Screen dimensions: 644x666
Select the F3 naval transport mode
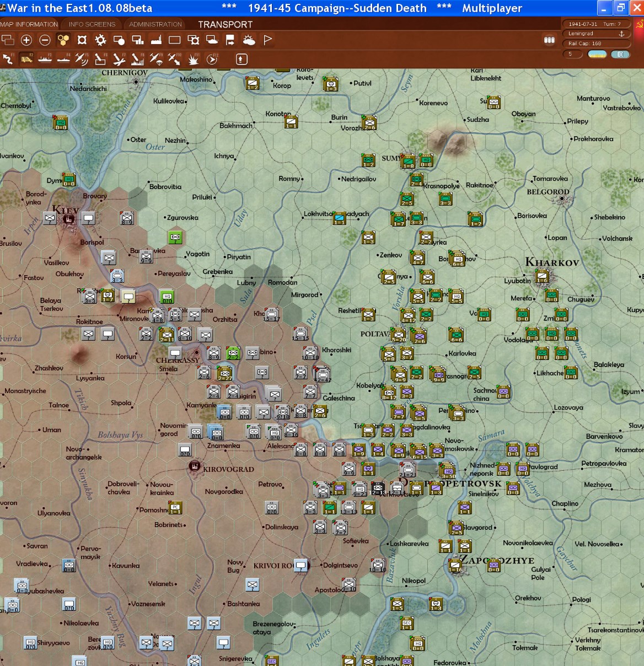[x=45, y=59]
